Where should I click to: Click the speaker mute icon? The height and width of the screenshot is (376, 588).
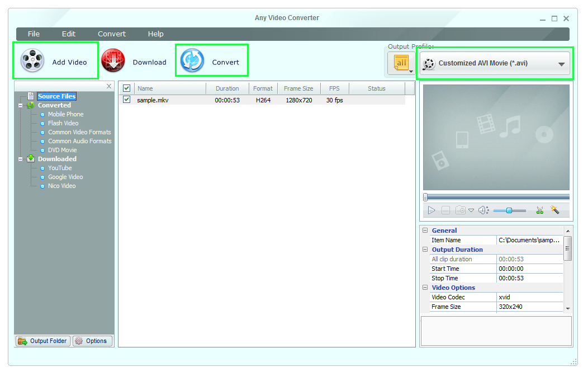coord(483,210)
